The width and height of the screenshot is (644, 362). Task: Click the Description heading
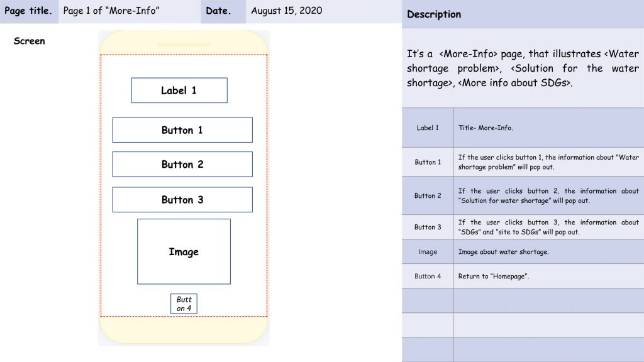tap(434, 14)
